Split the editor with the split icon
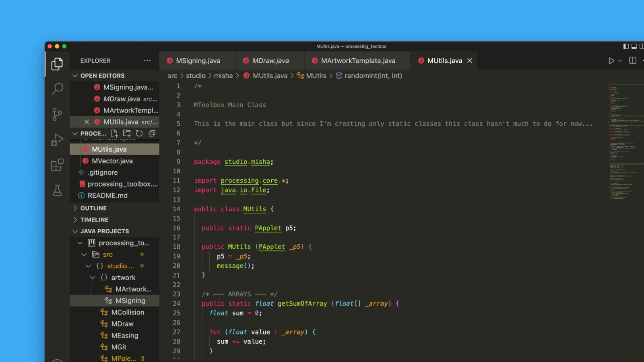The height and width of the screenshot is (362, 644). (632, 60)
